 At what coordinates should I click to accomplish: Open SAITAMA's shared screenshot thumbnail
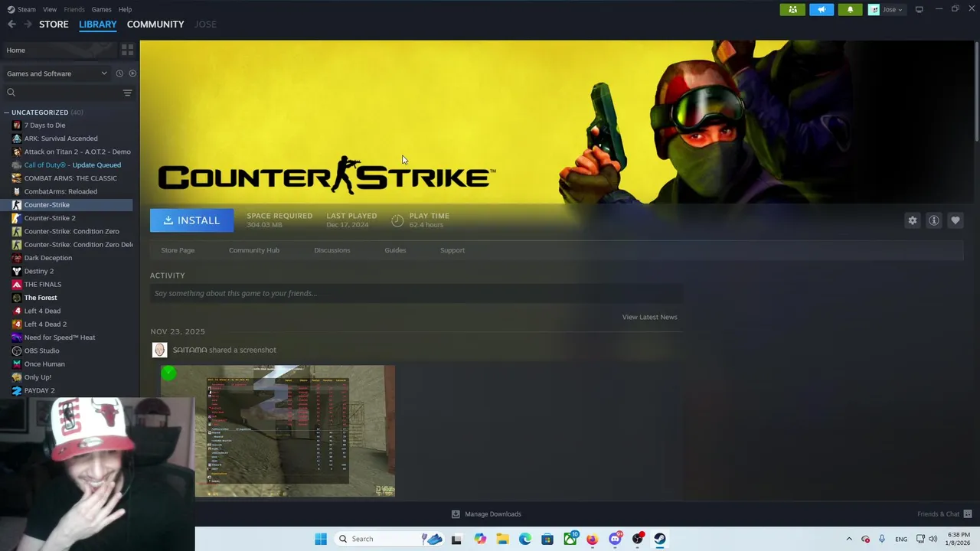(278, 431)
